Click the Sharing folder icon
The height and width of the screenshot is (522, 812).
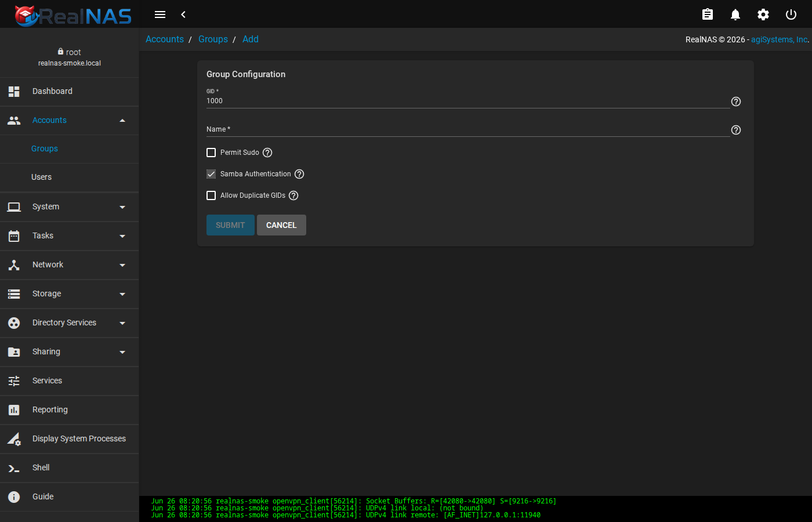14,352
